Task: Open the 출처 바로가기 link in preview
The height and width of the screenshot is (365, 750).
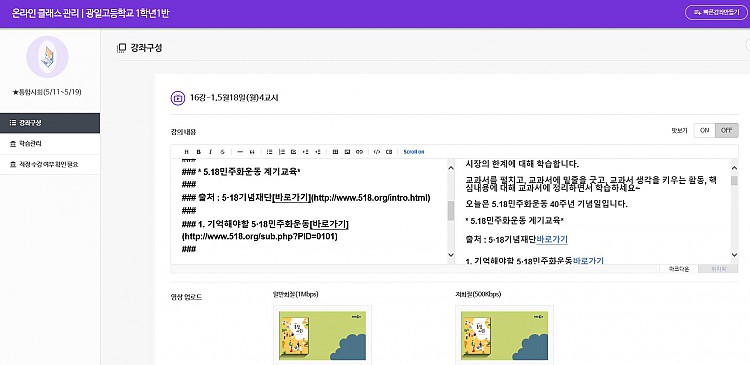Action: click(552, 239)
